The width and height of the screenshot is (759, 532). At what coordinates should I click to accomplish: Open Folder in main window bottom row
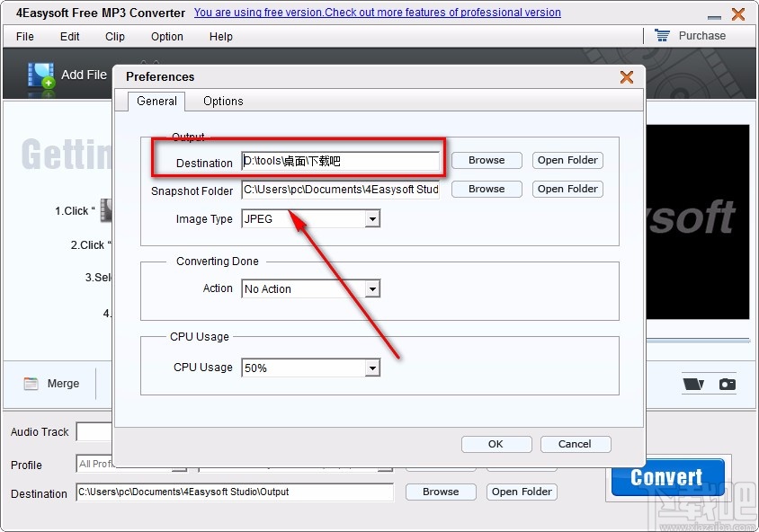(522, 492)
